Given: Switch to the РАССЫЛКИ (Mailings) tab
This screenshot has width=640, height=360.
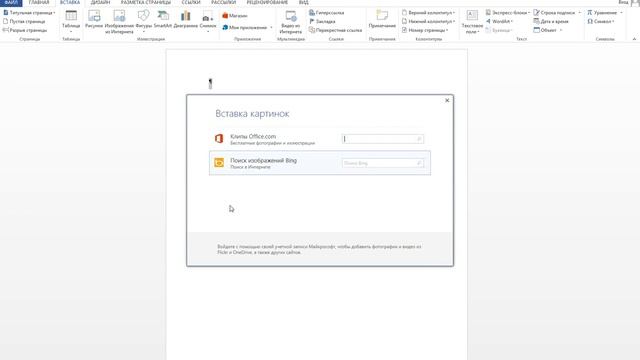Looking at the screenshot, I should (x=223, y=2).
